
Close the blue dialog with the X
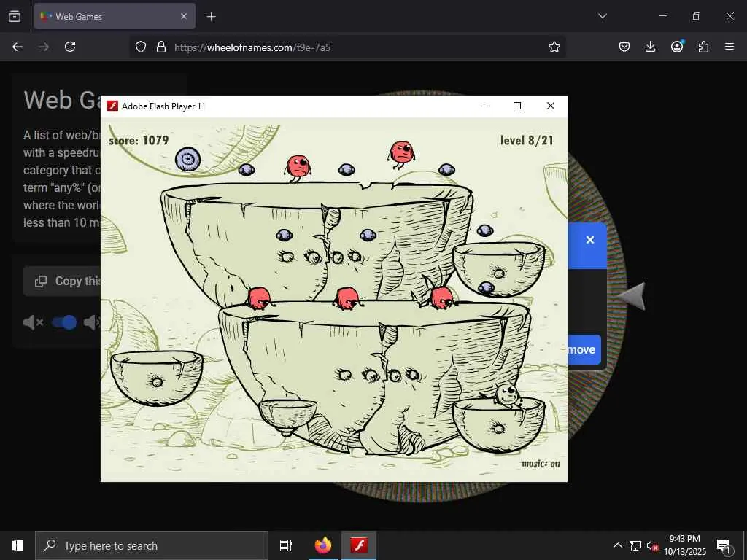point(589,240)
